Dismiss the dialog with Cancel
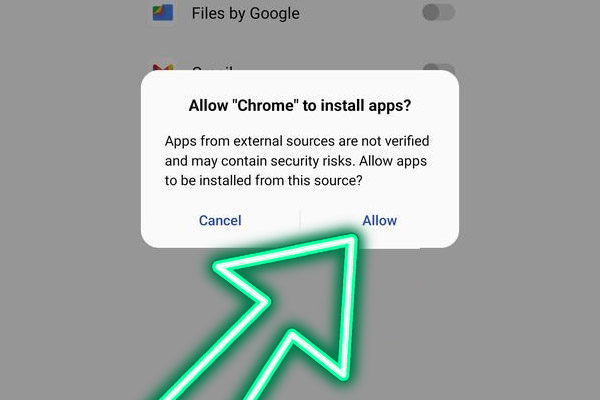The width and height of the screenshot is (600, 400). pyautogui.click(x=220, y=220)
